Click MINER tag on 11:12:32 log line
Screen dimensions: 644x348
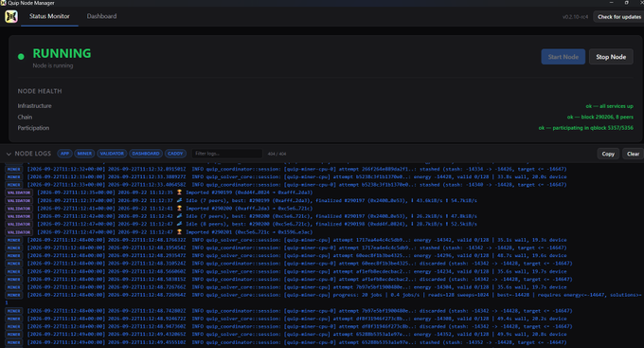[x=13, y=169]
